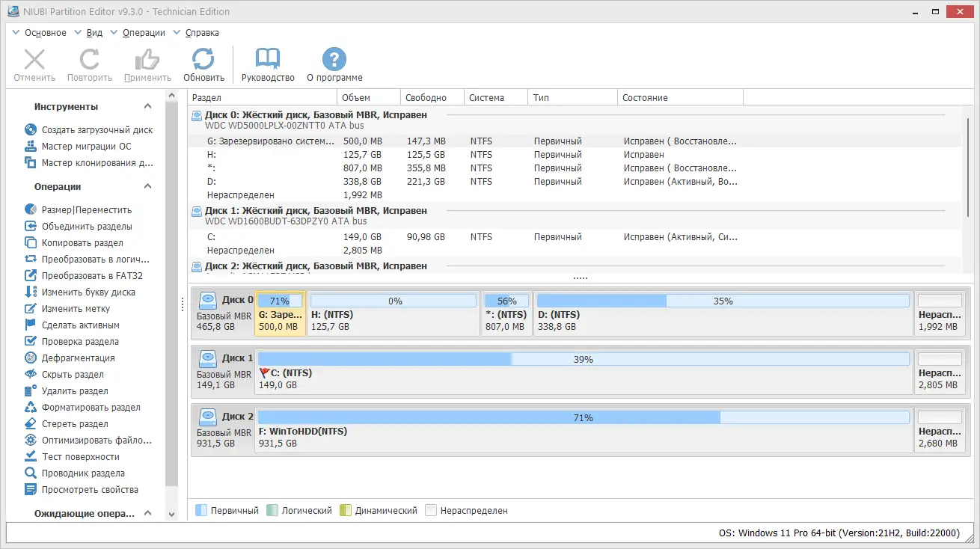Open the Руководство guide
The height and width of the screenshot is (549, 980).
tap(267, 58)
